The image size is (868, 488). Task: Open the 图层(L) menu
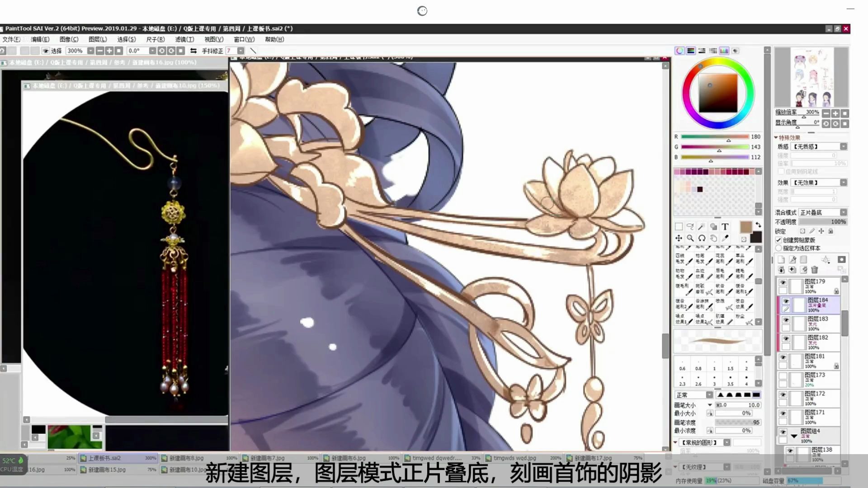click(x=98, y=39)
